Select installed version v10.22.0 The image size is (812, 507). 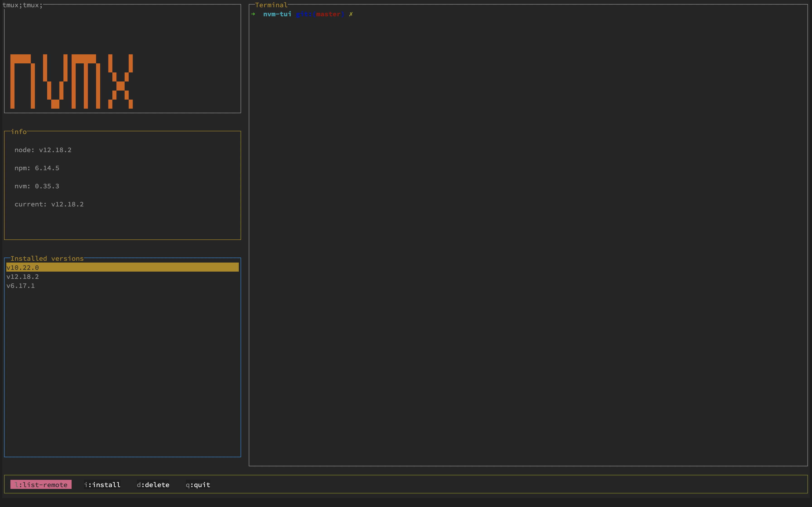23,267
